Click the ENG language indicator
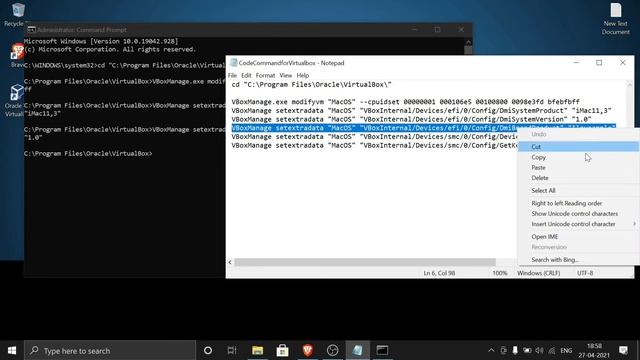Image resolution: width=640 pixels, height=360 pixels. tap(566, 351)
